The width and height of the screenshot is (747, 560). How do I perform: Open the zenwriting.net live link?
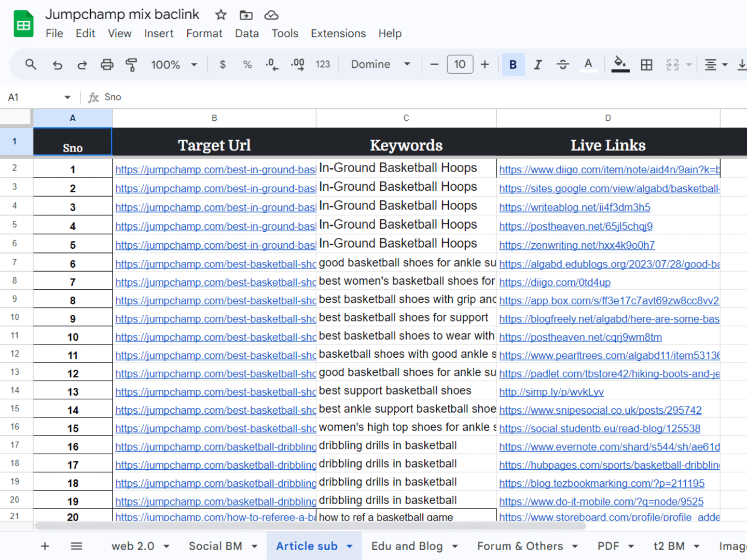(577, 245)
